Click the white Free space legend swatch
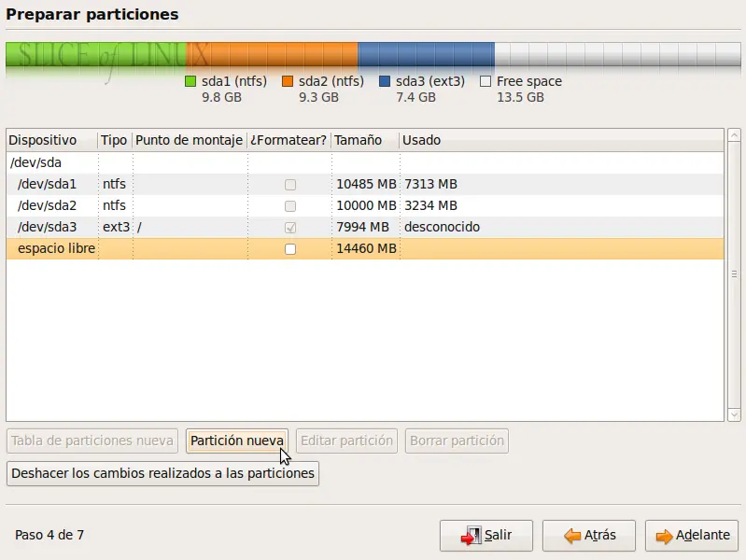The height and width of the screenshot is (560, 746). click(486, 81)
